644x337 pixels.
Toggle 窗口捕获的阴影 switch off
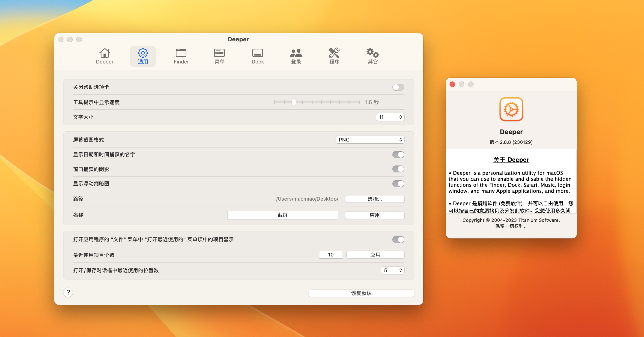[398, 169]
